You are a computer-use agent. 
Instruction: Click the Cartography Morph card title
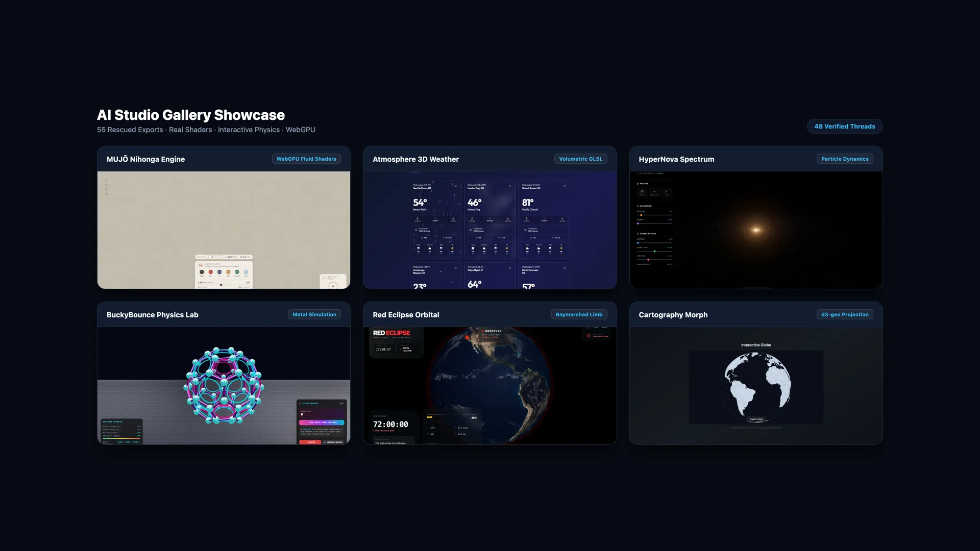point(673,315)
